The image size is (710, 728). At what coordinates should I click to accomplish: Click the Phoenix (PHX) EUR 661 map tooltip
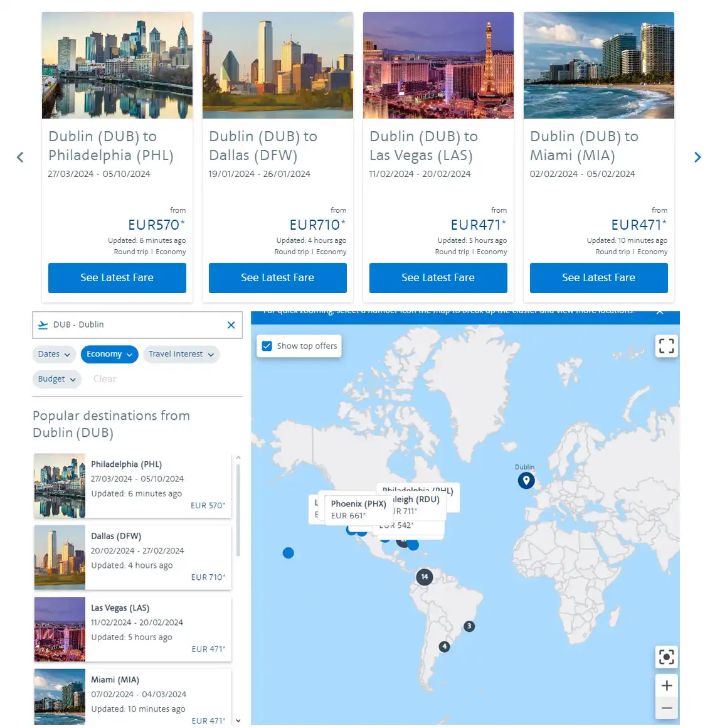[358, 510]
